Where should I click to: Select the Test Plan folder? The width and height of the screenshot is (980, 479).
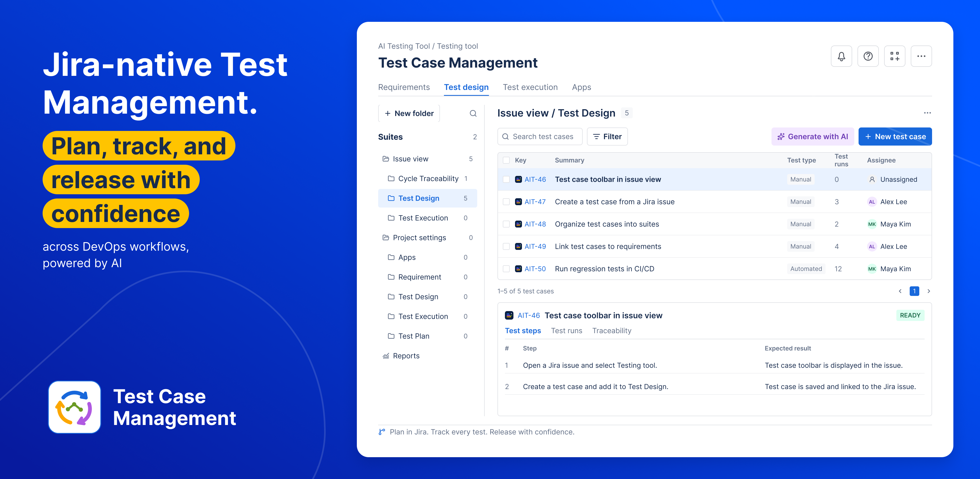428,336
